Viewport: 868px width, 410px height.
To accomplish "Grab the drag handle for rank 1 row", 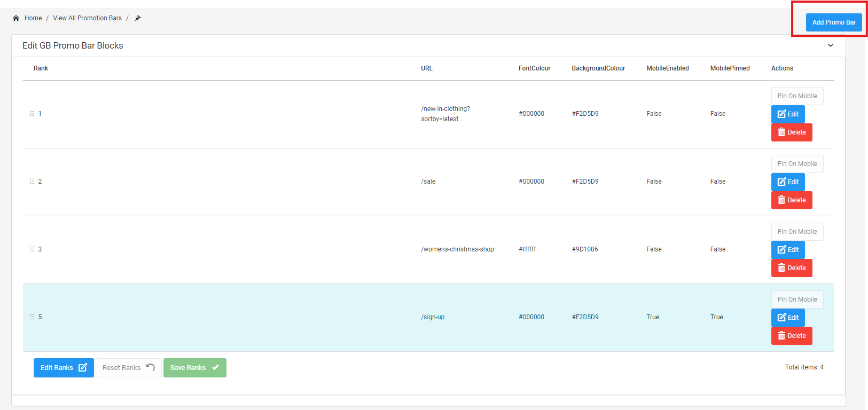I will pos(32,114).
